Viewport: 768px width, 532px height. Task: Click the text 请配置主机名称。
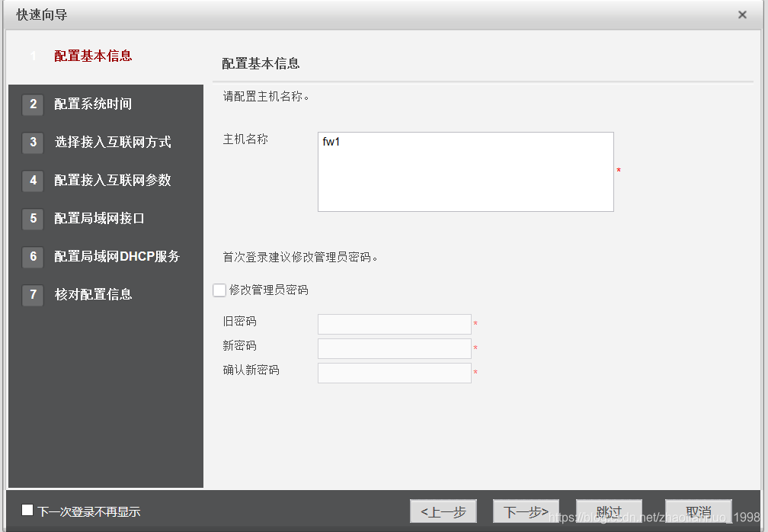tap(266, 97)
